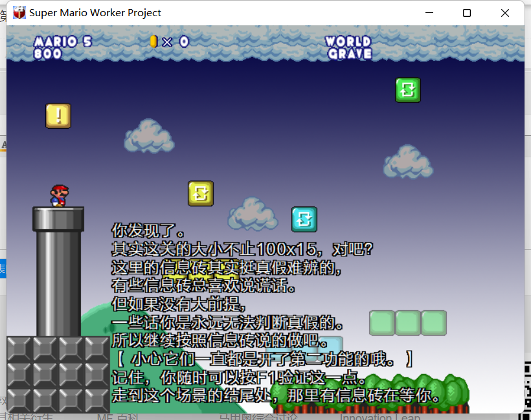Viewport: 531px width, 420px height.
Task: Open the Super Mario Worker Project window icon
Action: (19, 13)
